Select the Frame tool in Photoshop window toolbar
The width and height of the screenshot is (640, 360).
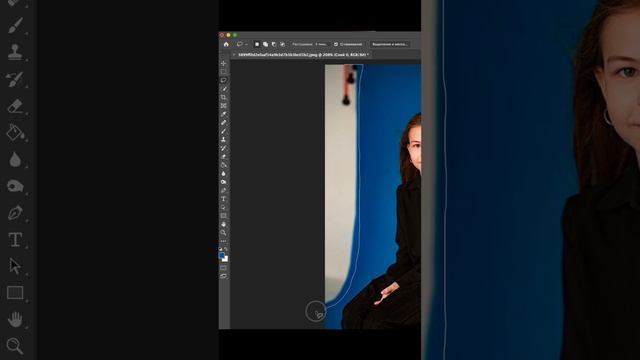pyautogui.click(x=223, y=106)
